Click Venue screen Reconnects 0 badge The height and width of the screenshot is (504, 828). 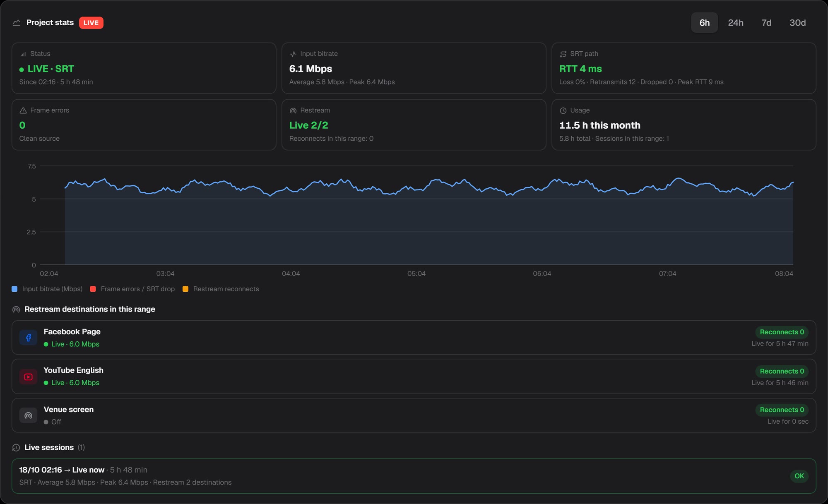[x=782, y=410]
